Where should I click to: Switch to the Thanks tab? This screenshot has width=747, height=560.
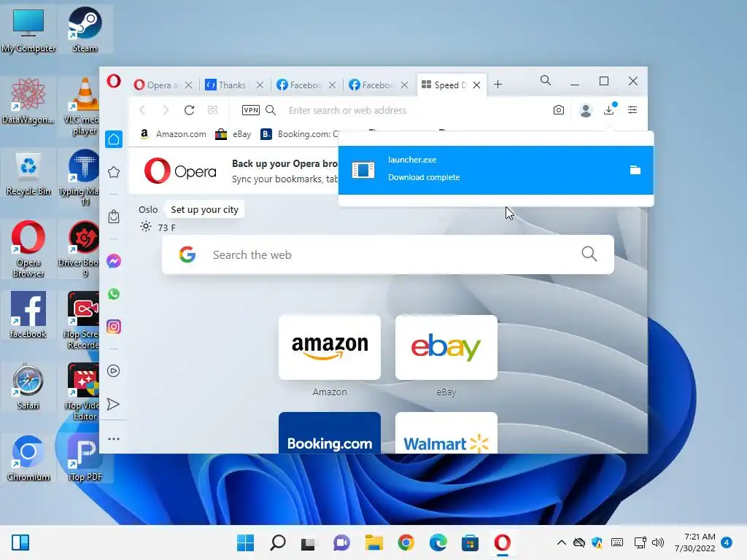click(x=225, y=85)
